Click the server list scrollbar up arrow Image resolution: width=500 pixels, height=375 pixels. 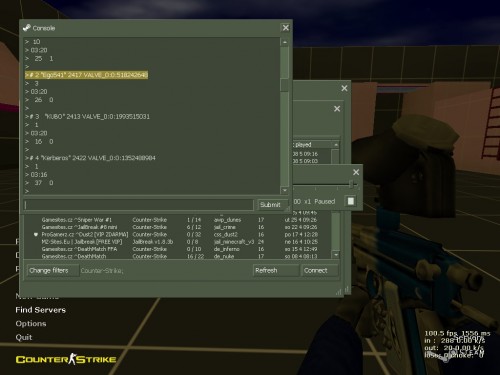click(336, 145)
